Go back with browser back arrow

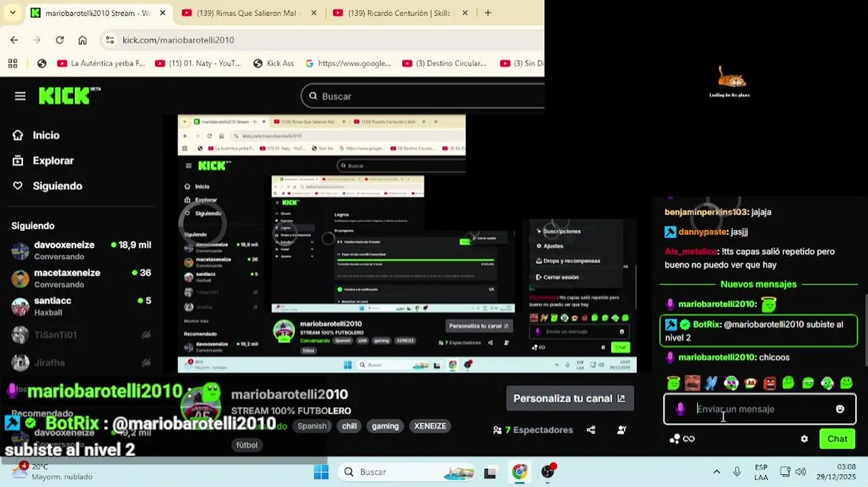14,40
